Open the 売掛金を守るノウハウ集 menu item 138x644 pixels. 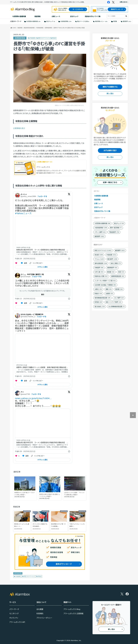tap(92, 17)
